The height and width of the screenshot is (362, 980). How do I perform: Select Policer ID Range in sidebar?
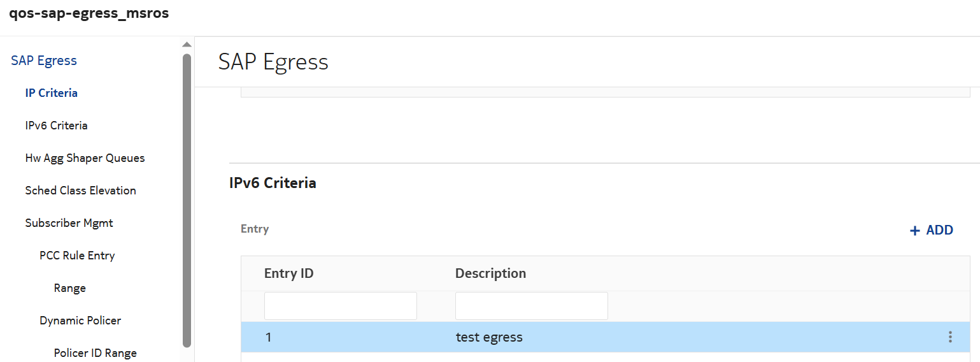click(96, 353)
